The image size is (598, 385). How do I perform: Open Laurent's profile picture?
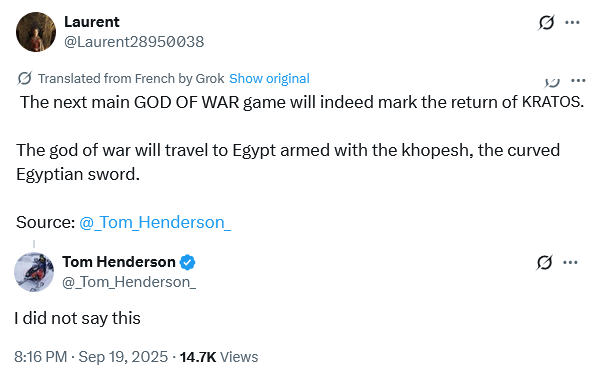36,32
